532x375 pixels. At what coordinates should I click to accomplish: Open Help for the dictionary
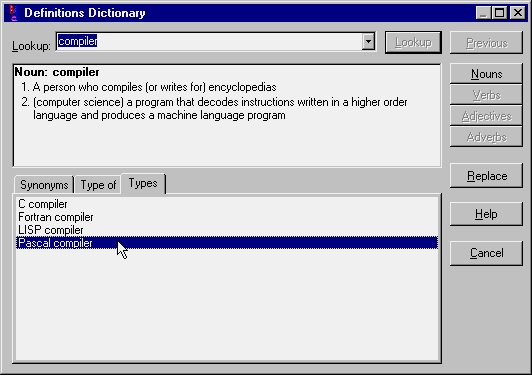486,214
